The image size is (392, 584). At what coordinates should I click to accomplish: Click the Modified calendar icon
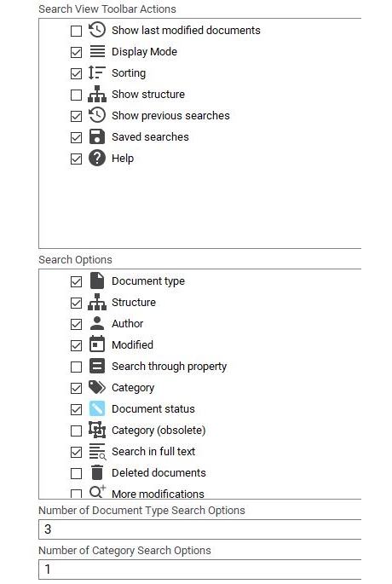point(97,344)
